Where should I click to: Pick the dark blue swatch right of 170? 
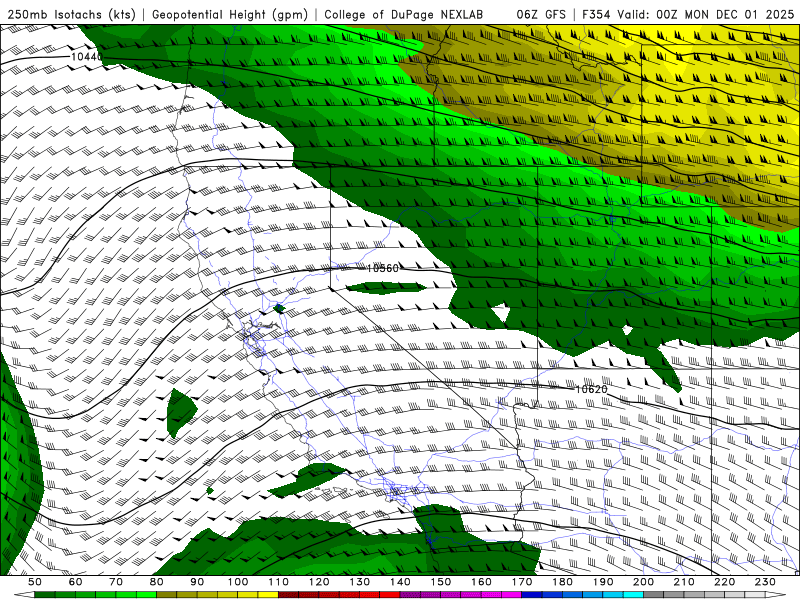click(531, 594)
